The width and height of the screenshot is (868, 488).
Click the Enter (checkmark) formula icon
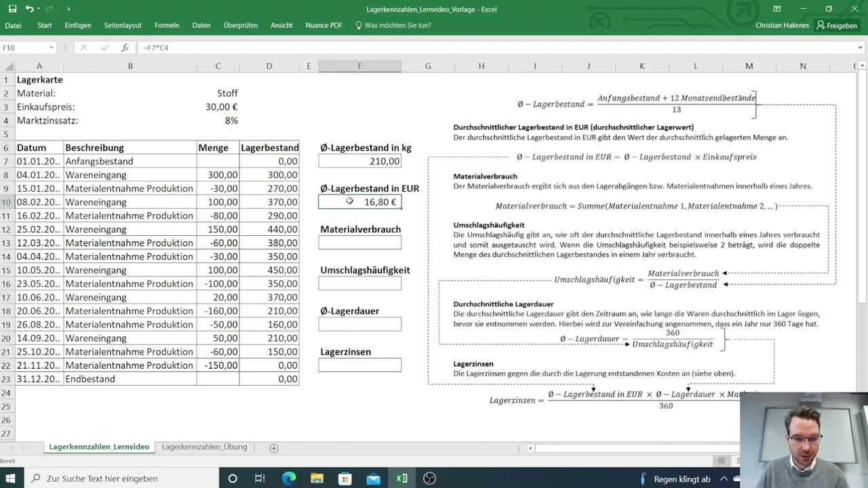tap(104, 47)
